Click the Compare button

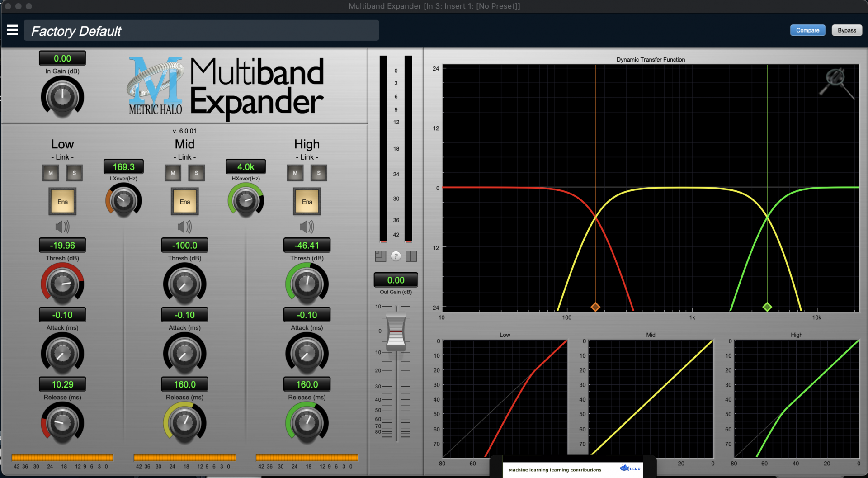[x=807, y=30]
